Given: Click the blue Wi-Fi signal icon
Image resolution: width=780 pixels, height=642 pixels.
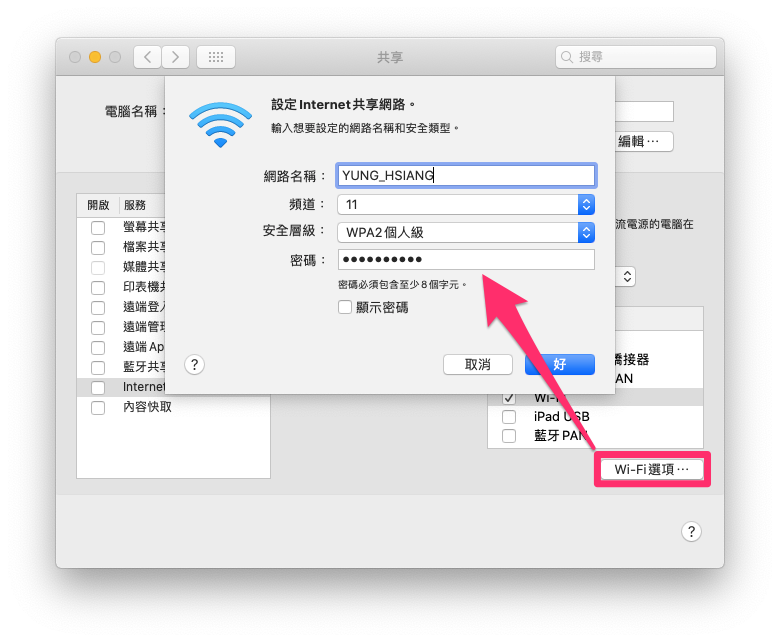Looking at the screenshot, I should (x=220, y=124).
